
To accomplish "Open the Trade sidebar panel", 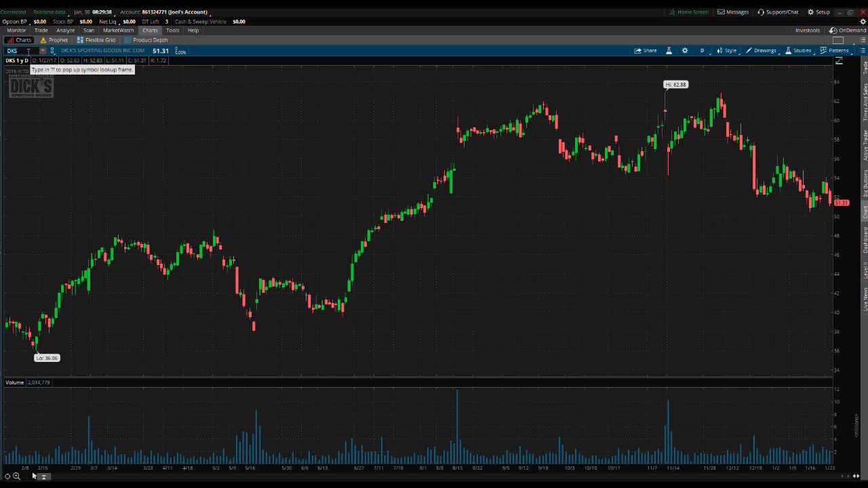I will coord(865,67).
